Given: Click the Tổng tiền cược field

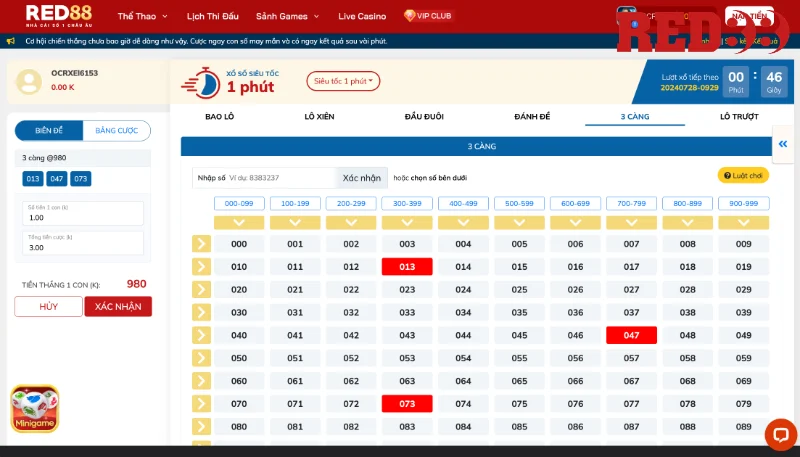Looking at the screenshot, I should coord(83,243).
